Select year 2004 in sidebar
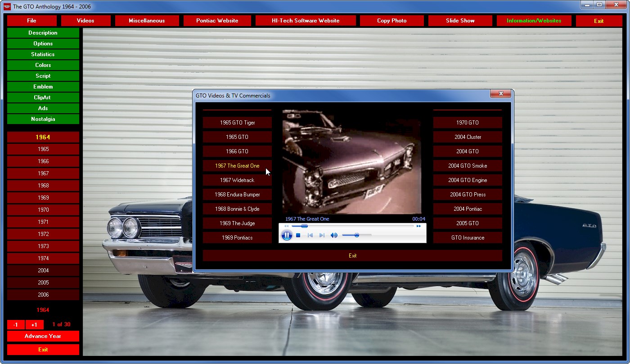 pyautogui.click(x=43, y=271)
